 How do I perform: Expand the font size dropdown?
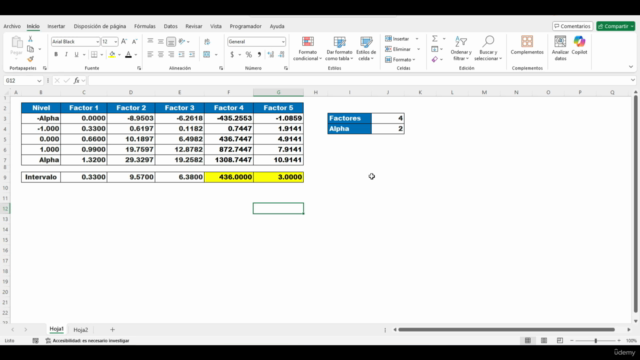pos(116,42)
